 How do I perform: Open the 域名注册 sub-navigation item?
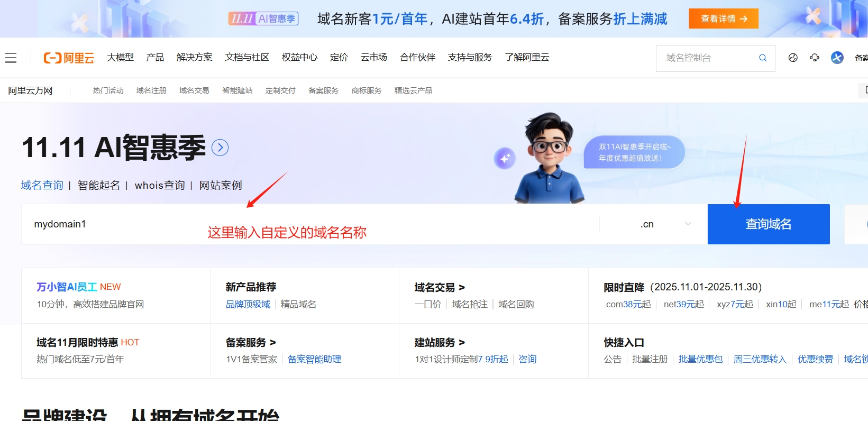tap(151, 90)
